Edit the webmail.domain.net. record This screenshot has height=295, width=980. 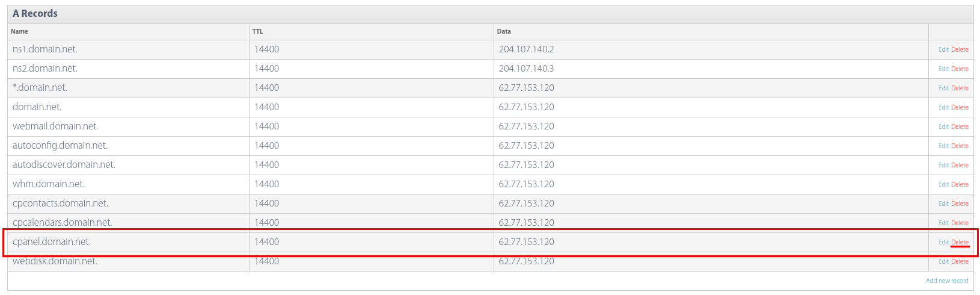tap(943, 126)
